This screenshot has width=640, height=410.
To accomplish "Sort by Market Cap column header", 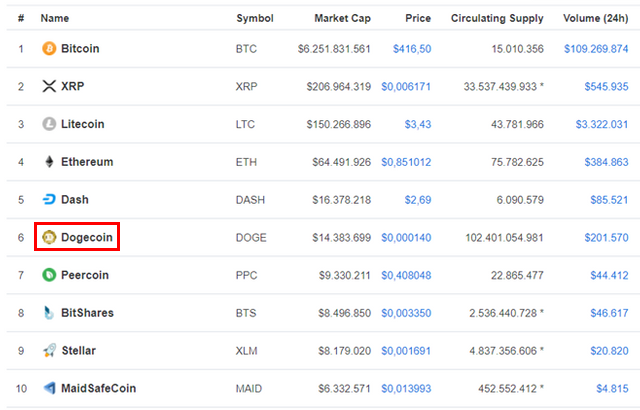I will pyautogui.click(x=342, y=18).
